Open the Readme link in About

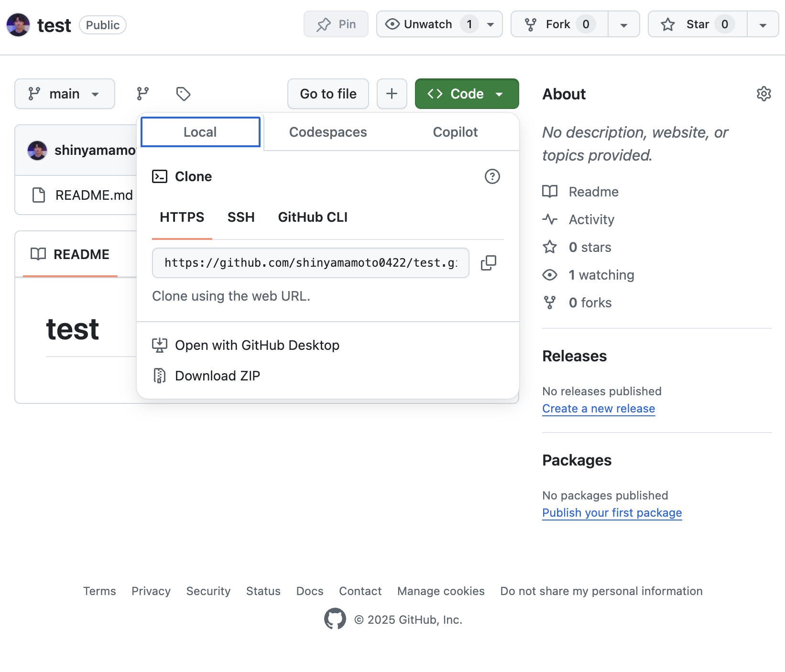(x=580, y=192)
